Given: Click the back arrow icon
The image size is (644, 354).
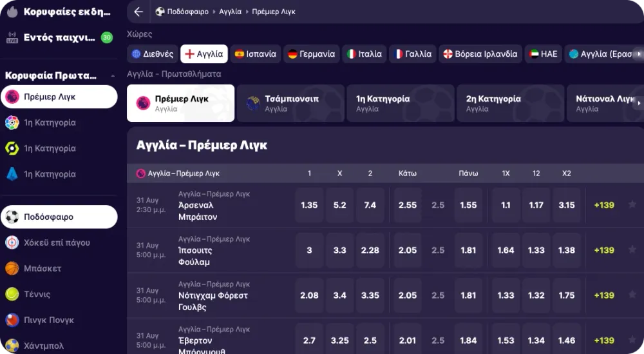Looking at the screenshot, I should pyautogui.click(x=138, y=12).
